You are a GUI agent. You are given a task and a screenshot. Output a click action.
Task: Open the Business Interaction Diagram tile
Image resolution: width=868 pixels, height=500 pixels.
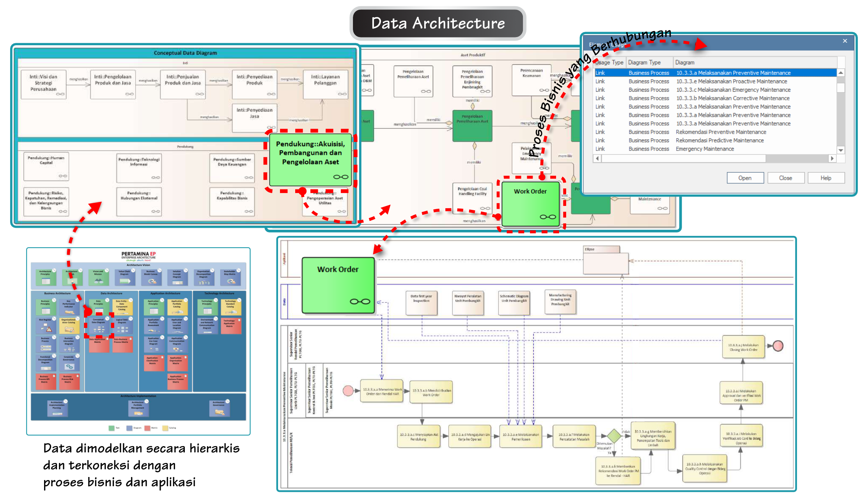click(69, 344)
